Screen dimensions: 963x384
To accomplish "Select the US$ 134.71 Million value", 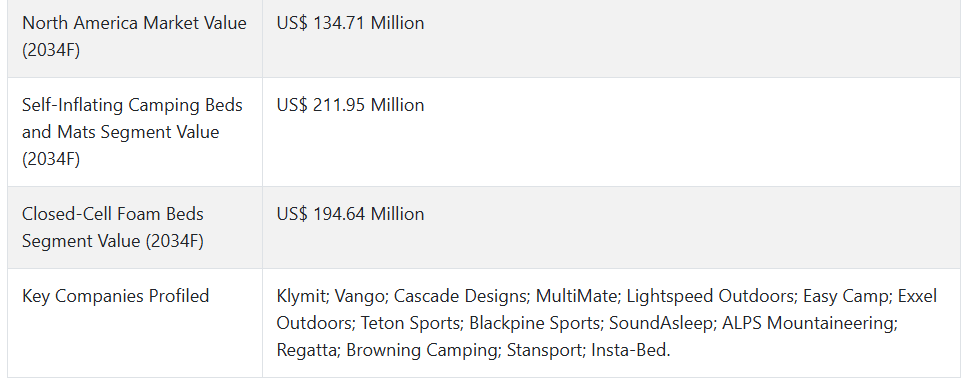I will [350, 23].
